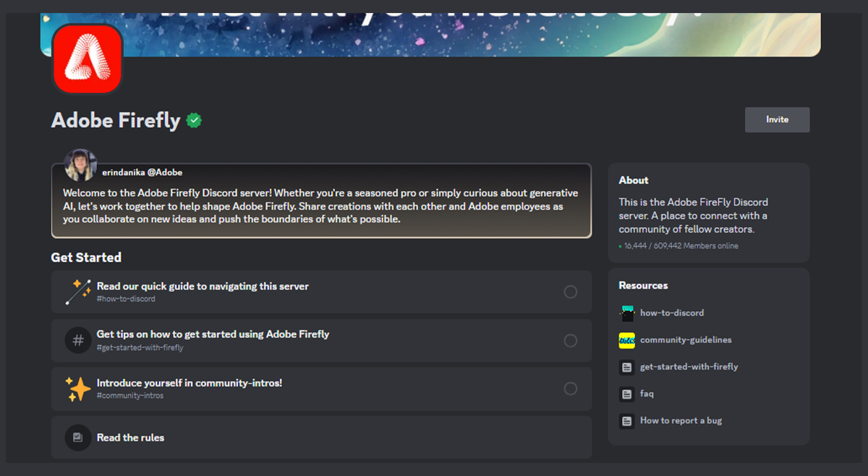Tick the introduce yourself task circle
The height and width of the screenshot is (476, 868).
pyautogui.click(x=570, y=388)
